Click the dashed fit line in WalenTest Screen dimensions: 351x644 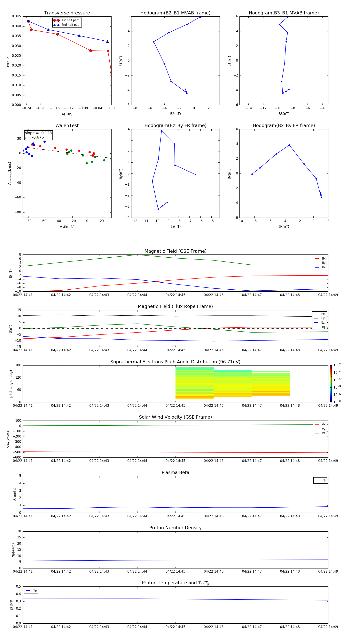click(67, 152)
